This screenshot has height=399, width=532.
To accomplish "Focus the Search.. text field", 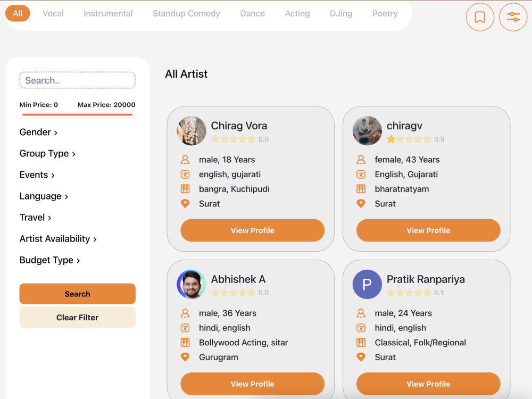I will click(x=77, y=80).
